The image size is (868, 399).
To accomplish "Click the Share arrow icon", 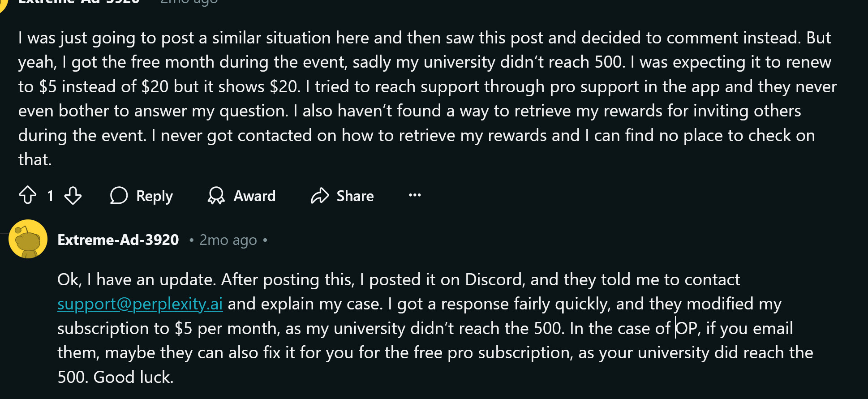I will pyautogui.click(x=320, y=195).
